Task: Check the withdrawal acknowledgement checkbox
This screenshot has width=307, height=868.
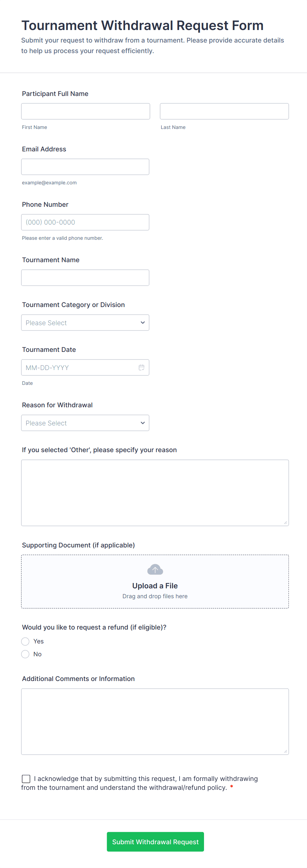Action: [x=26, y=778]
